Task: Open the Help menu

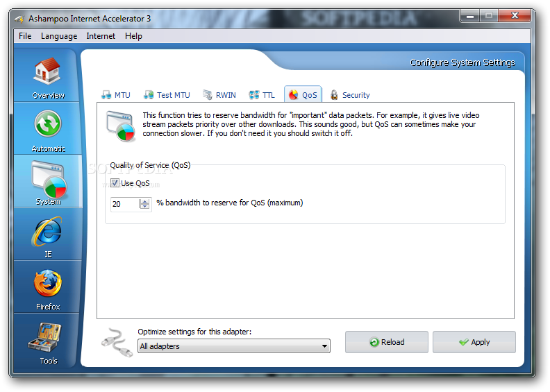Action: (133, 36)
